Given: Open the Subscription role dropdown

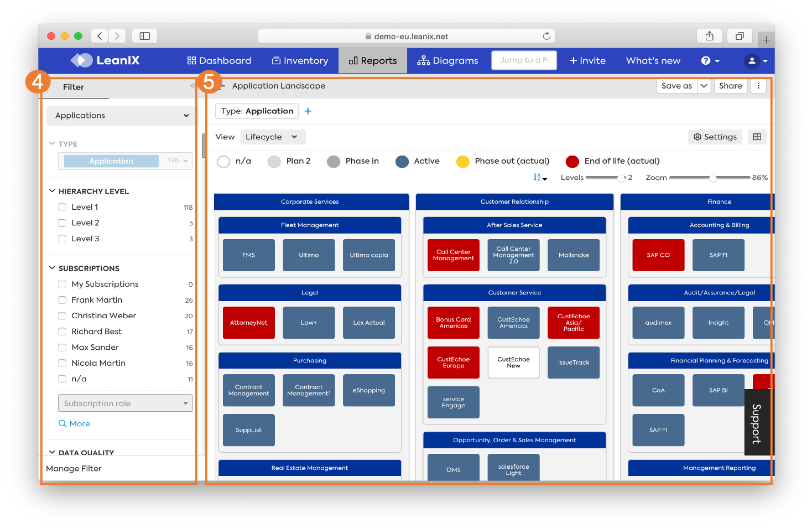Looking at the screenshot, I should (x=125, y=403).
